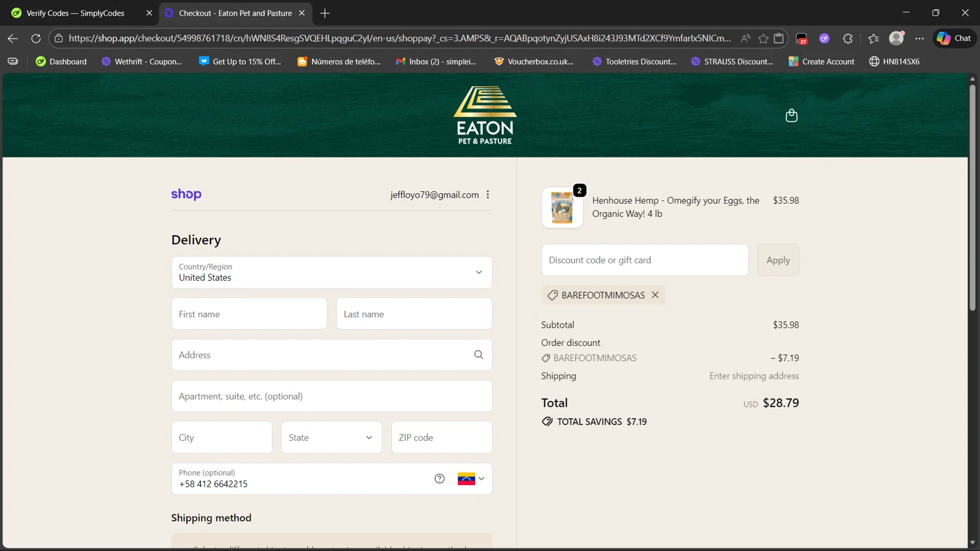This screenshot has width=980, height=551.
Task: Open the Dashboard bookmark
Action: tap(61, 61)
